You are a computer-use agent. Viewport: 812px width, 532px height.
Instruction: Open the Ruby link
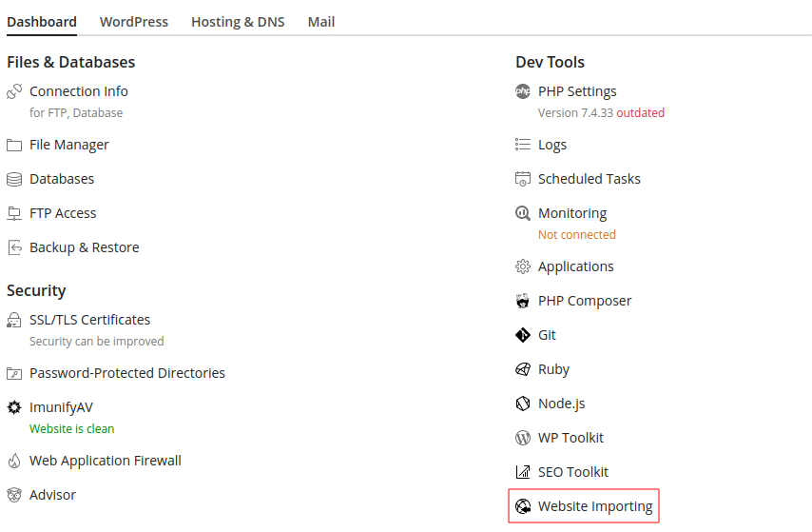(553, 369)
